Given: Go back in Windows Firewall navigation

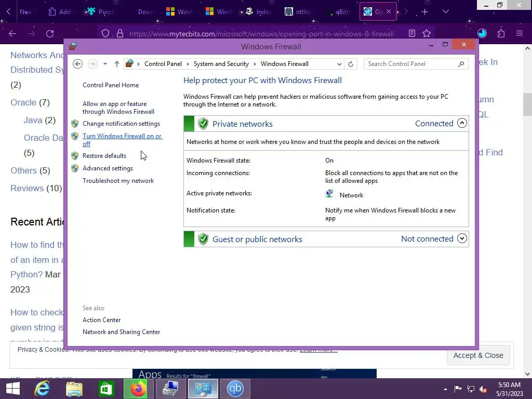Looking at the screenshot, I should point(78,64).
